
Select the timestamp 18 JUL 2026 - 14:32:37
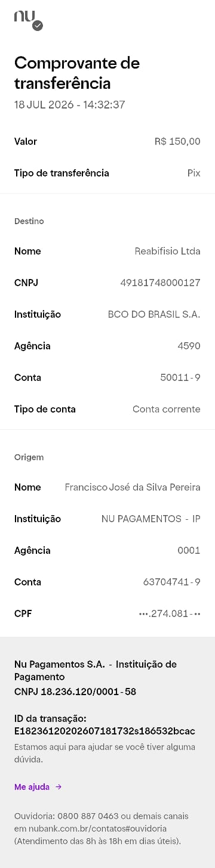pyautogui.click(x=69, y=104)
